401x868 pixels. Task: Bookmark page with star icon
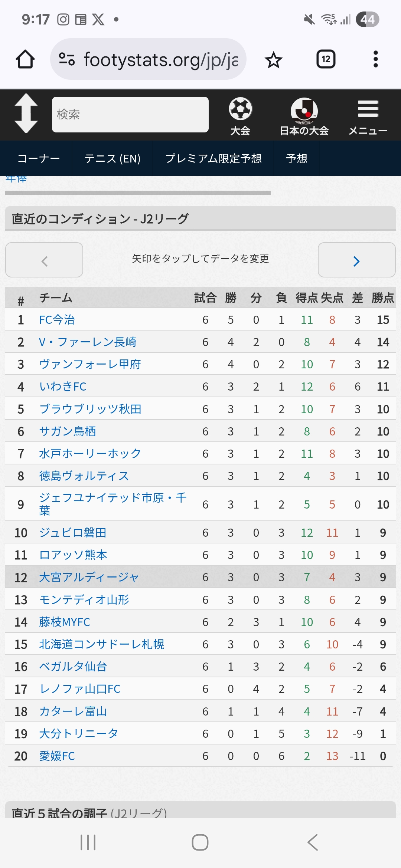(x=274, y=60)
